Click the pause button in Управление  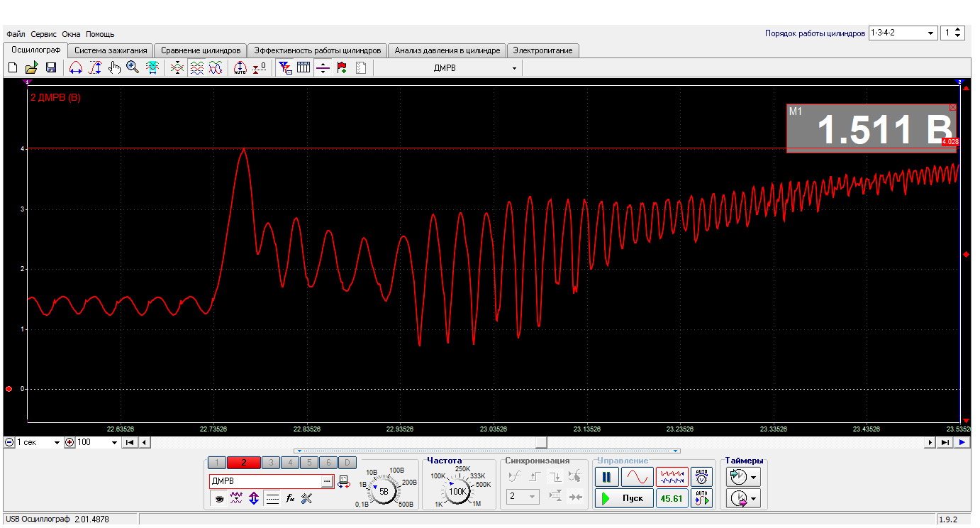(606, 477)
